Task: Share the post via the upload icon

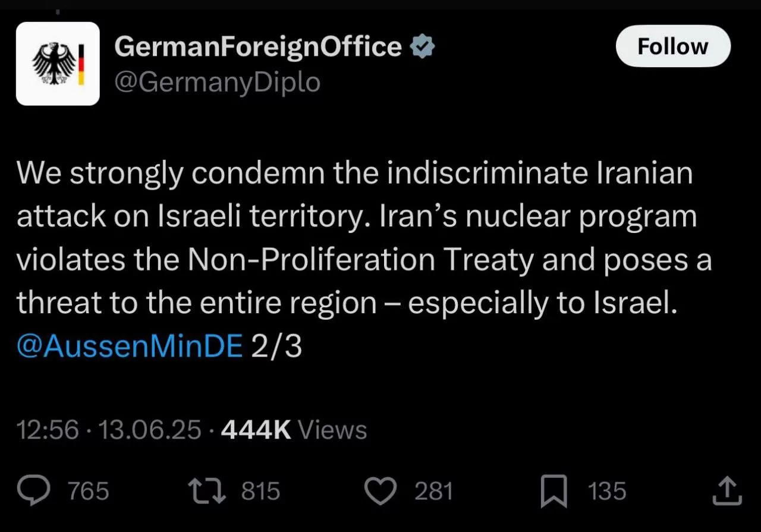Action: coord(726,491)
